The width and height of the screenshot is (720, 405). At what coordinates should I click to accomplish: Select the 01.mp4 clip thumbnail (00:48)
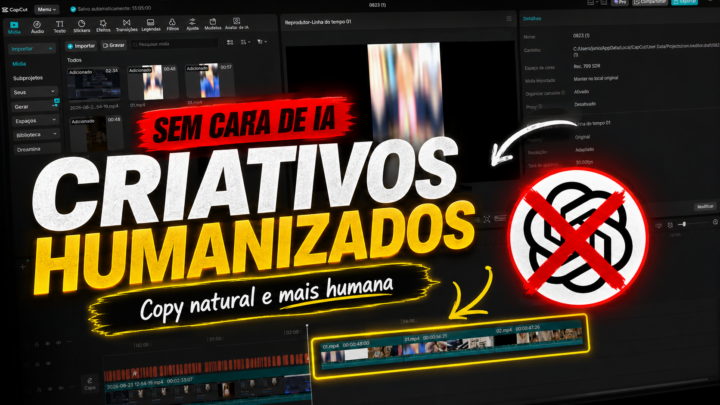152,82
